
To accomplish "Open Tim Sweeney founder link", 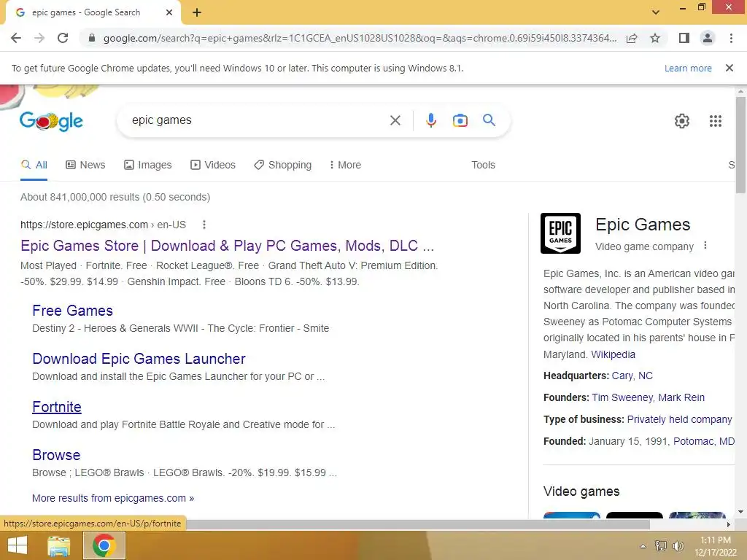I will pyautogui.click(x=622, y=397).
